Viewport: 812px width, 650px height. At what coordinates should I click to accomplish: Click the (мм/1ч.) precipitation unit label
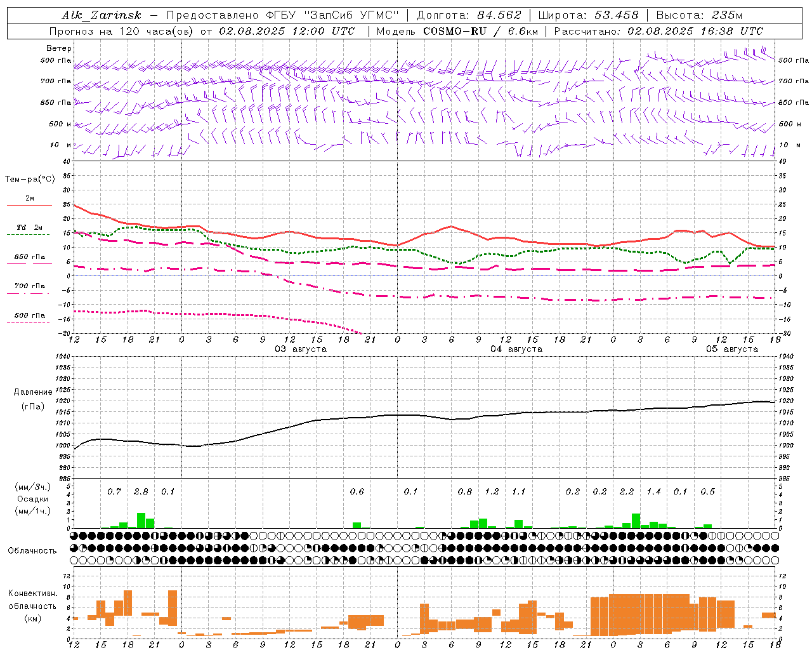coord(33,511)
